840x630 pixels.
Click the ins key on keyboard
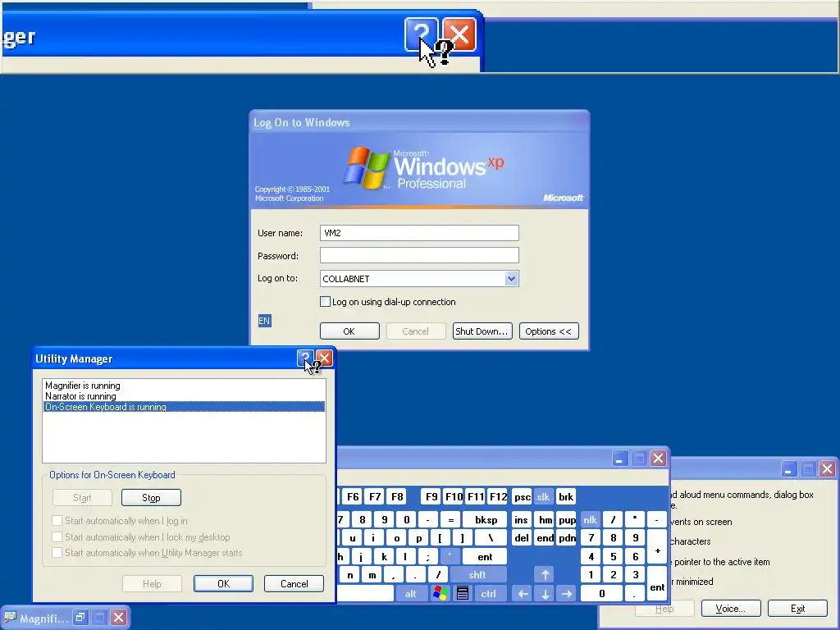(521, 519)
